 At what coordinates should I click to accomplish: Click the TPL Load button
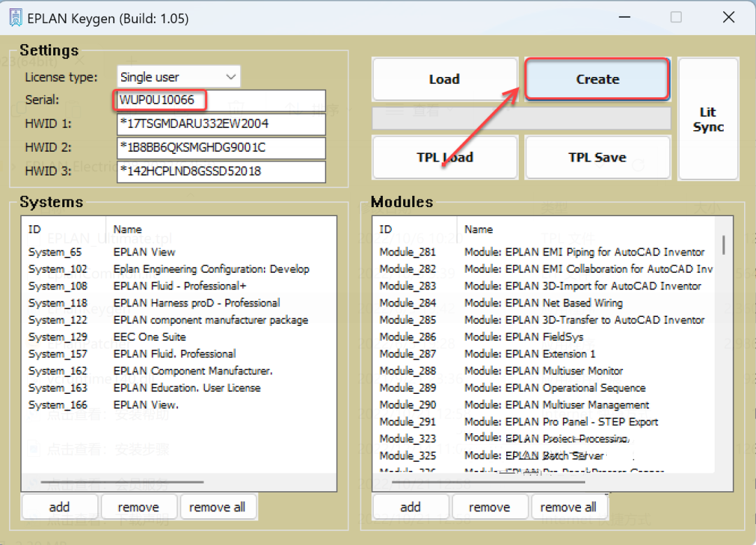[444, 157]
